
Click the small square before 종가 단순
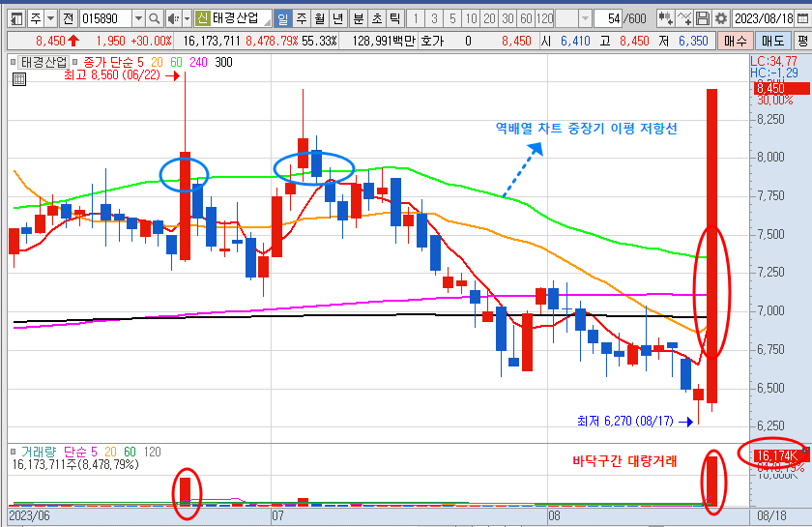(75, 62)
